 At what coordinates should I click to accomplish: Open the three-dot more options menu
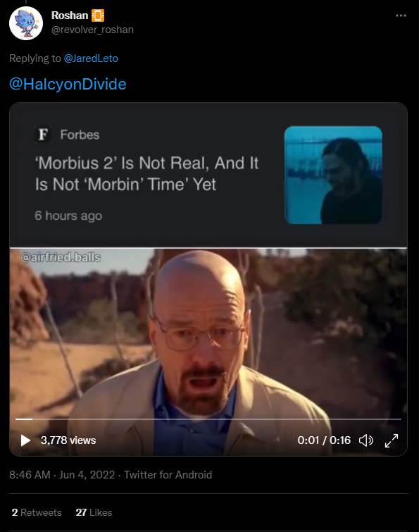pyautogui.click(x=401, y=16)
